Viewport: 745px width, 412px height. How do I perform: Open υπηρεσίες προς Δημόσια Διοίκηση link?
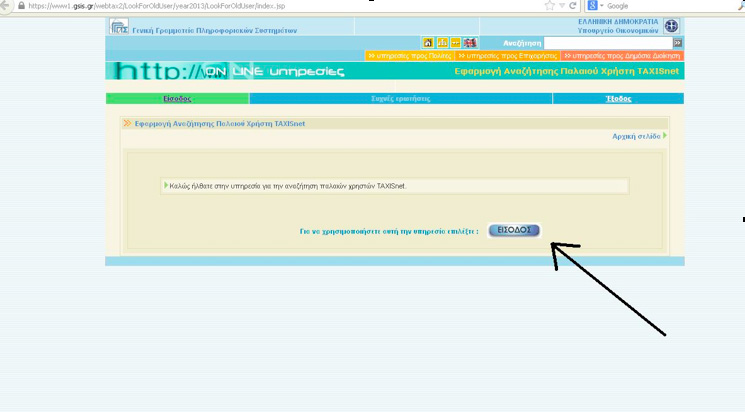point(623,56)
